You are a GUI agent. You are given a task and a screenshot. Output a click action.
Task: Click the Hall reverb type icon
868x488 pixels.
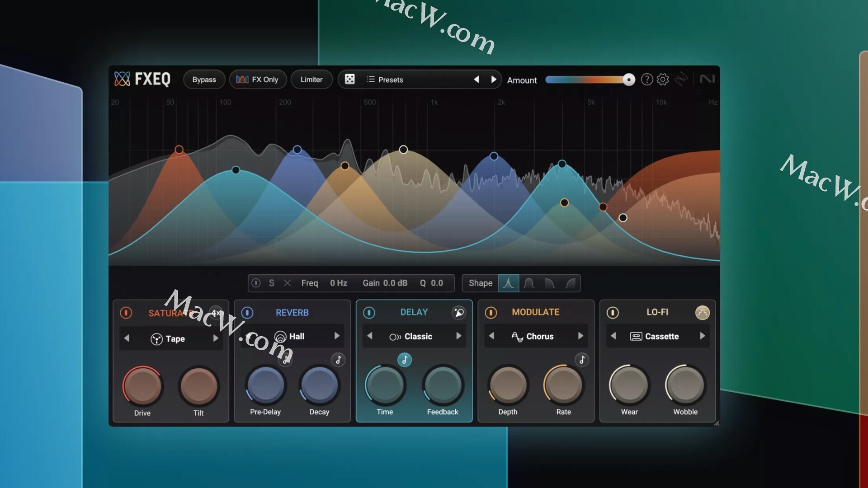tap(280, 337)
